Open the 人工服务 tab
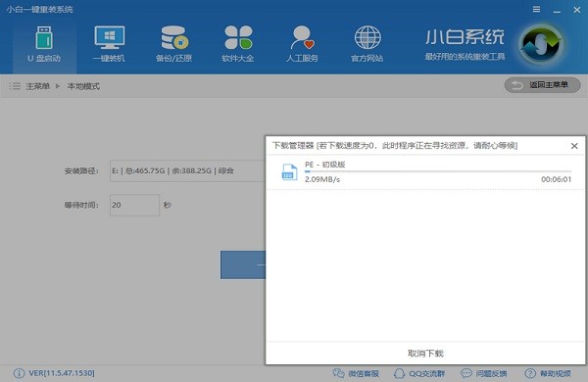Screen dimensions: 588x382 [x=302, y=44]
